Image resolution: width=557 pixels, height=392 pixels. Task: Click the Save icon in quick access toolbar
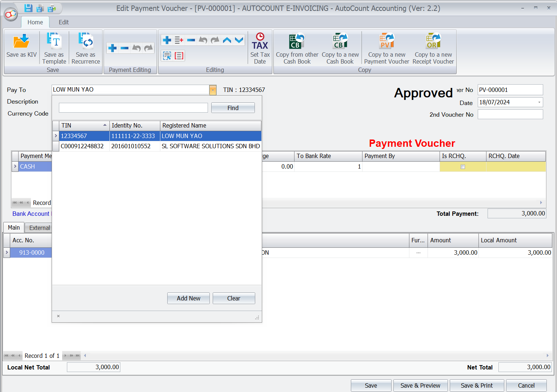tap(28, 8)
